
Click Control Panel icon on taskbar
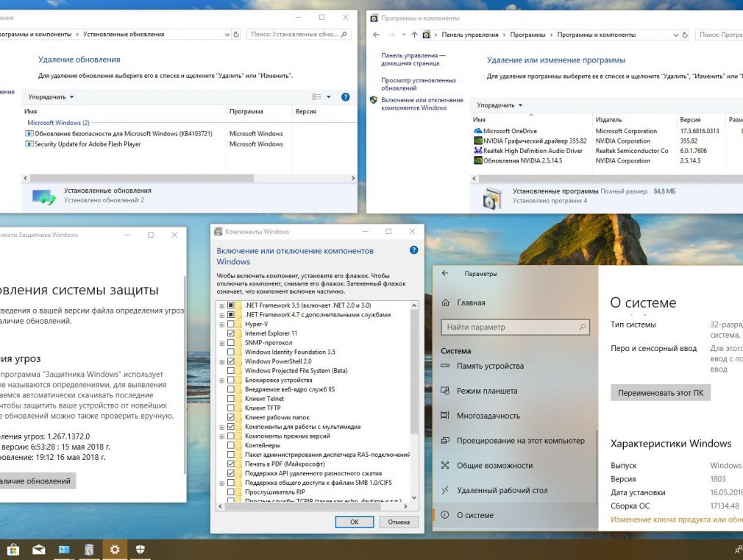64,550
